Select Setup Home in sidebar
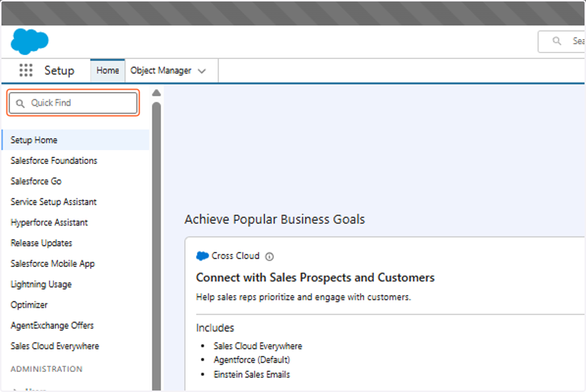 (x=75, y=140)
